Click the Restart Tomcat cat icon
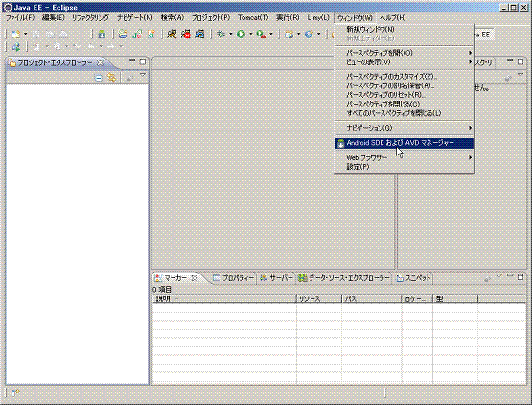Viewport: 532px width, 405px height. 199,34
